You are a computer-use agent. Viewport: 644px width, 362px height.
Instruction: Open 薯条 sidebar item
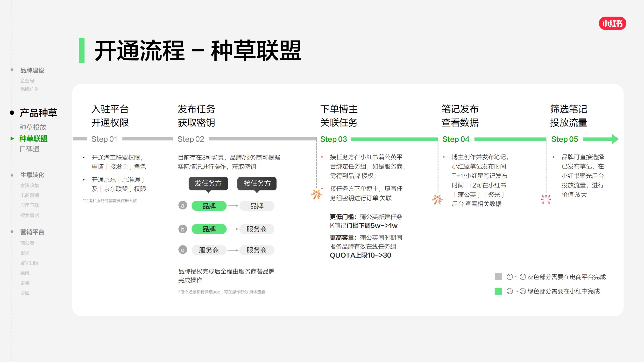25,283
